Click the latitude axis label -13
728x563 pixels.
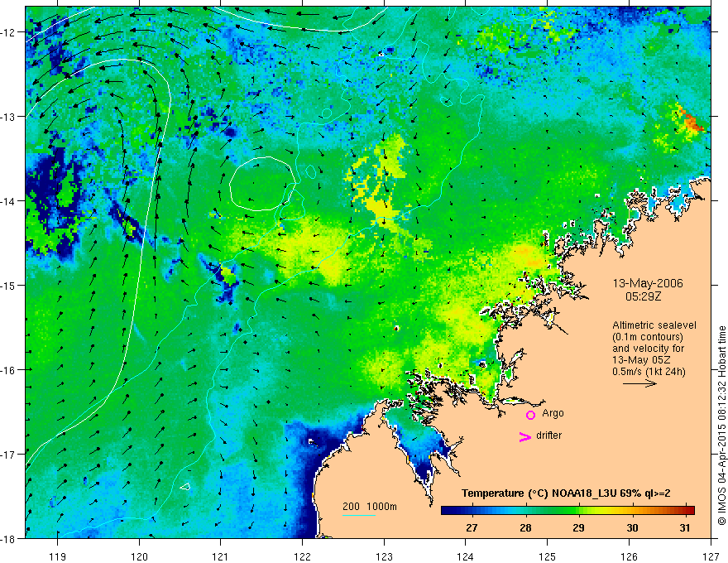(x=8, y=117)
